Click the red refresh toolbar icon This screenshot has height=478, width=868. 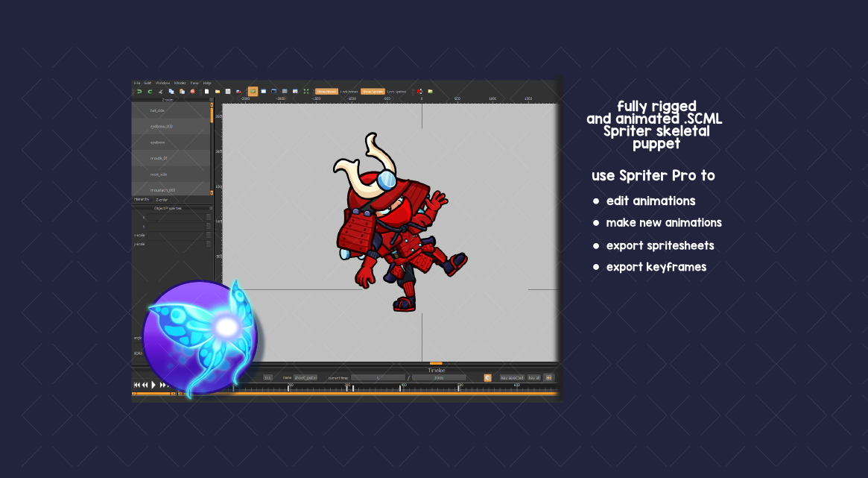[419, 92]
